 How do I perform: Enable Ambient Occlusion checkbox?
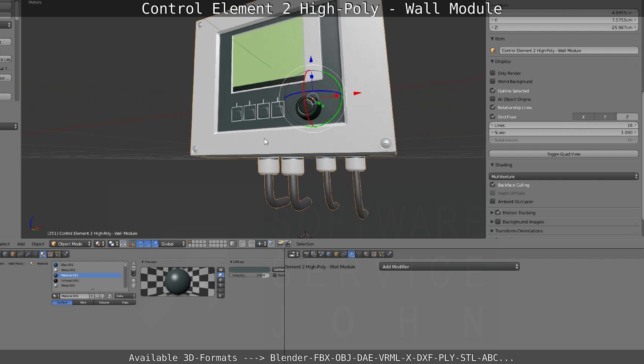point(493,201)
